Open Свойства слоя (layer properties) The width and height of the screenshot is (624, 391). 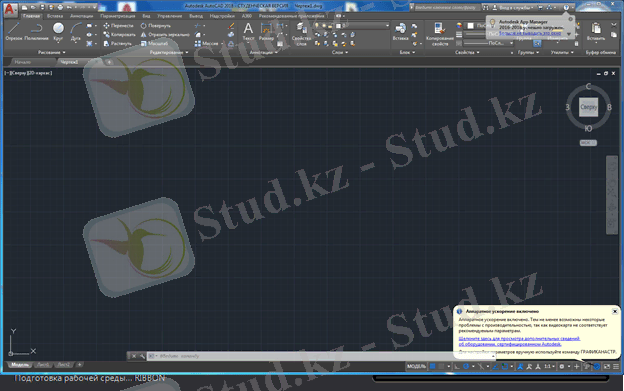(x=301, y=33)
